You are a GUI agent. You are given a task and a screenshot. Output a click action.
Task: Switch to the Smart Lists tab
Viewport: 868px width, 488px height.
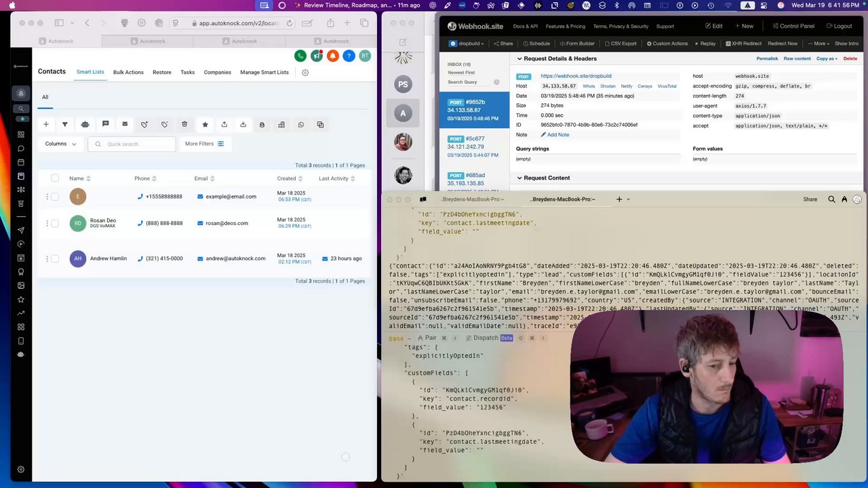tap(90, 72)
